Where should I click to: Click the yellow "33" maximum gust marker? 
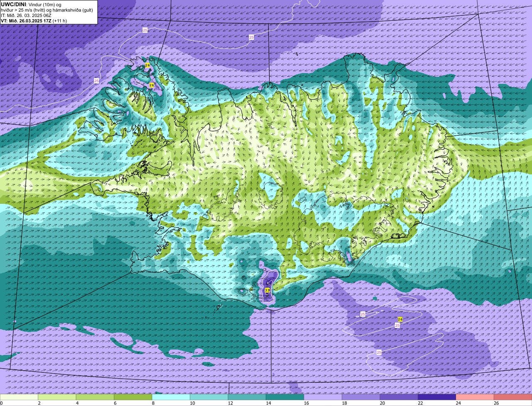pyautogui.click(x=267, y=290)
